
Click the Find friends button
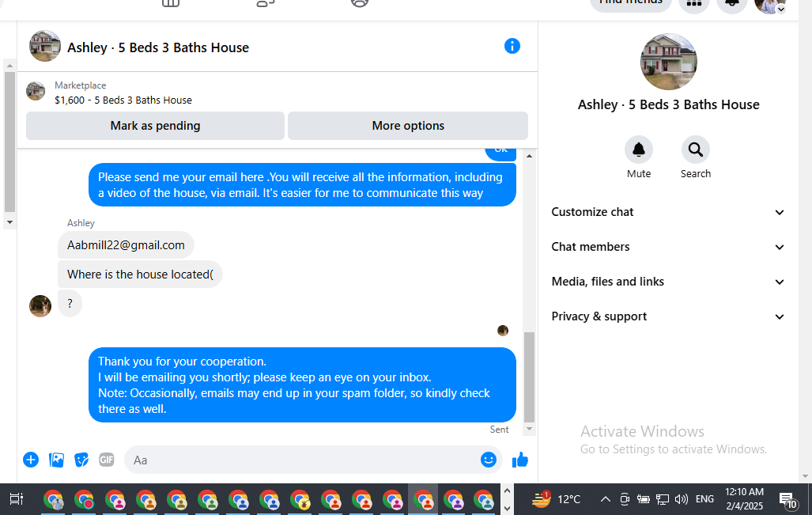631,2
